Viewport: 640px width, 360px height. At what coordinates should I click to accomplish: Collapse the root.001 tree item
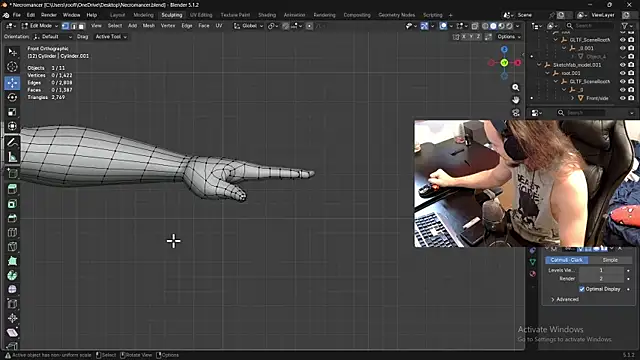pos(547,73)
